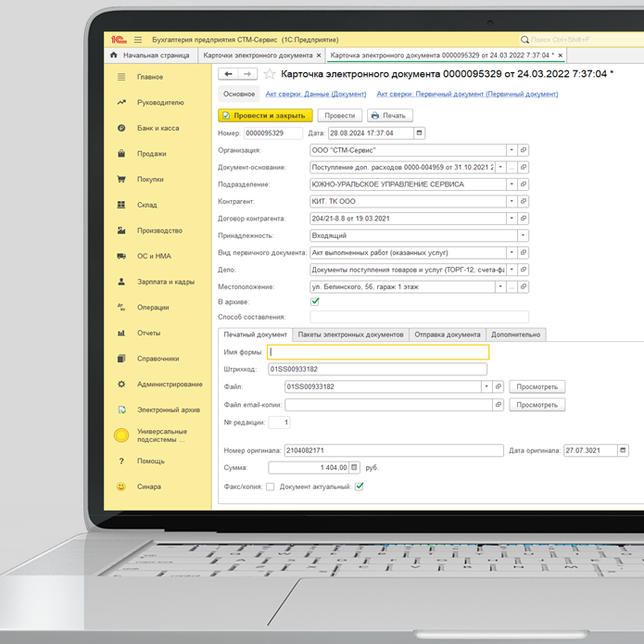Expand the Принадлежность dropdown

coord(524,235)
